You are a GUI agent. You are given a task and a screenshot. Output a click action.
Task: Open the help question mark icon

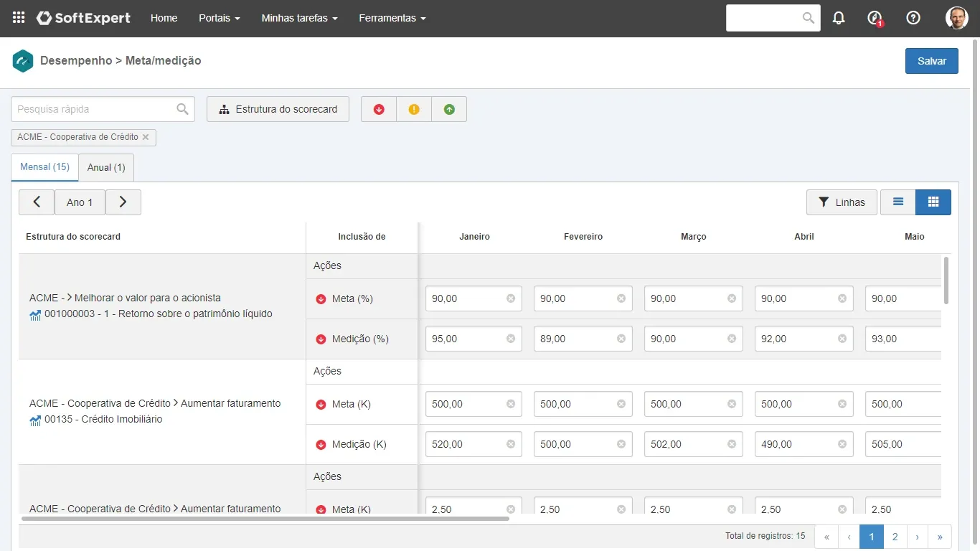point(913,18)
